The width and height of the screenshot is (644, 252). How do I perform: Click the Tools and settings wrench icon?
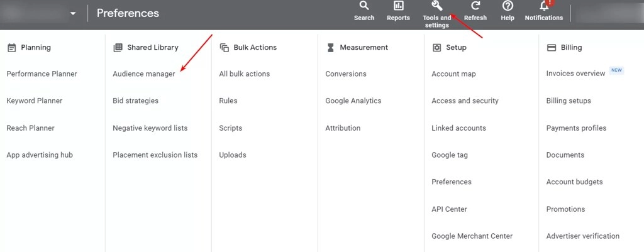pos(436,6)
